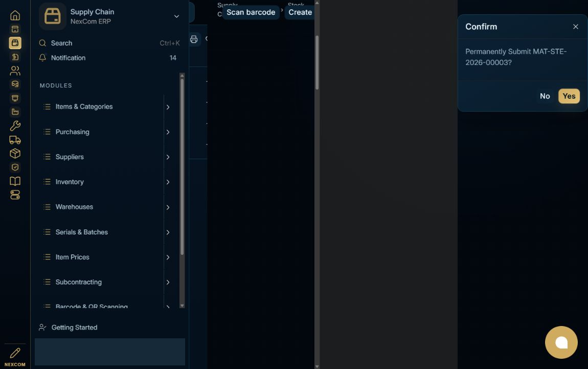Screen dimensions: 588x369
Task: Open the box package sidebar icon
Action: pos(15,154)
